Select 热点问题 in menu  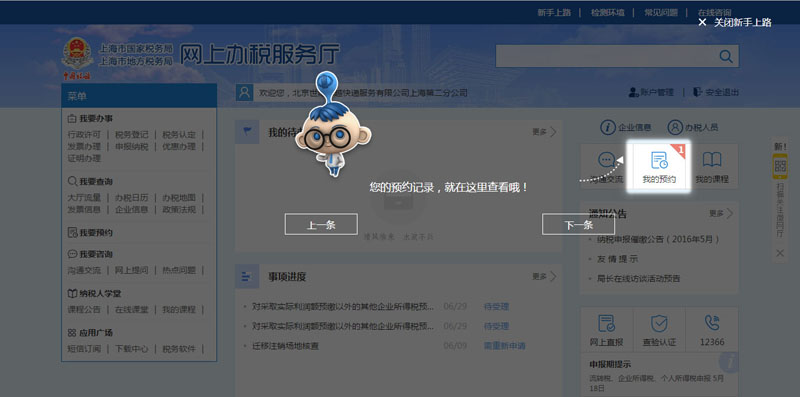pos(179,270)
